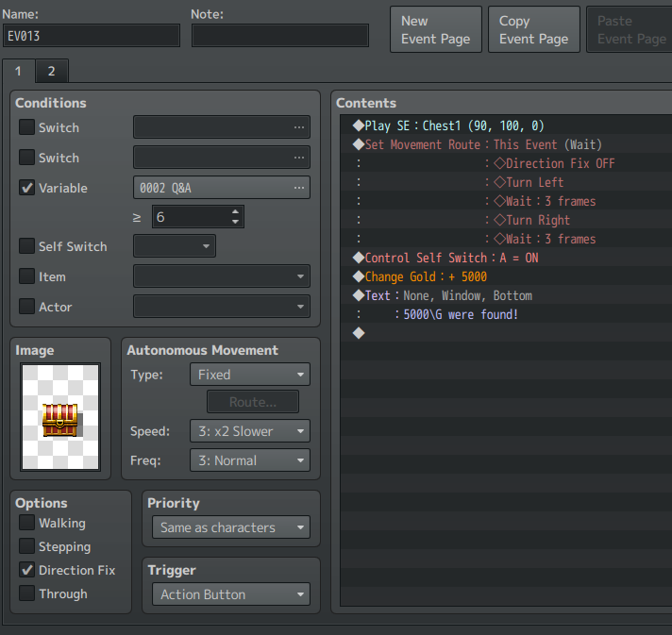Screen dimensions: 672x635
Task: Open first Switch selector ellipsis field
Action: (222, 127)
